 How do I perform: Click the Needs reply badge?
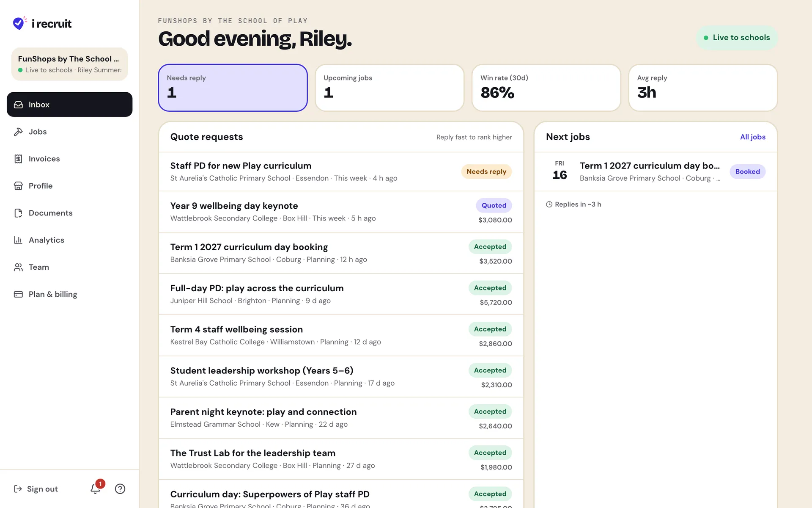(486, 171)
